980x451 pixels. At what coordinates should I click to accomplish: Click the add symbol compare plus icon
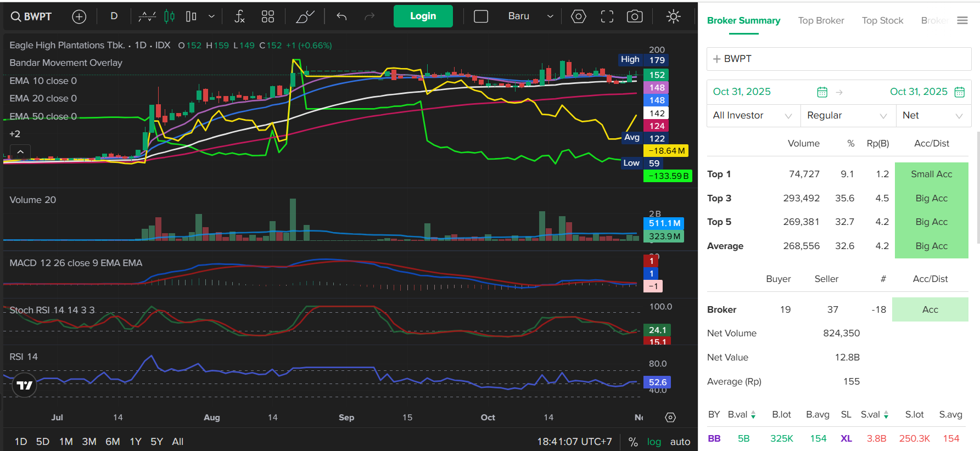point(79,17)
